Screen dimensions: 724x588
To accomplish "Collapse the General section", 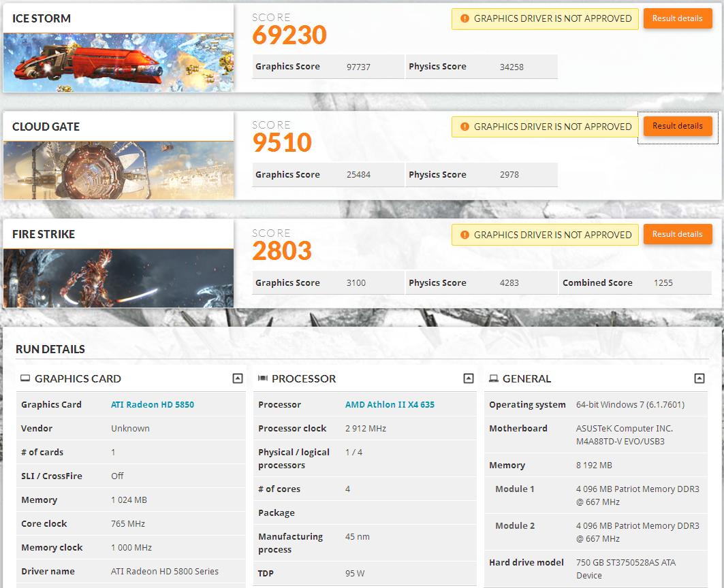I will pyautogui.click(x=699, y=378).
